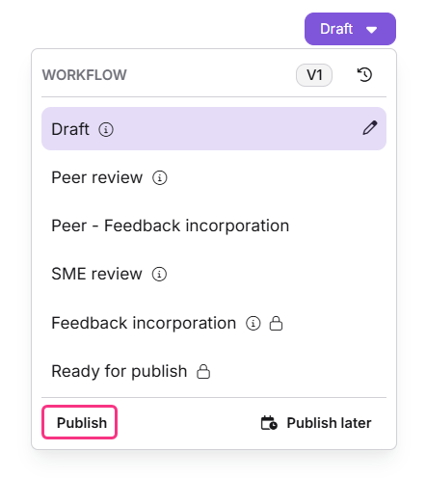The height and width of the screenshot is (504, 426).
Task: Click Publish later text
Action: pyautogui.click(x=329, y=423)
